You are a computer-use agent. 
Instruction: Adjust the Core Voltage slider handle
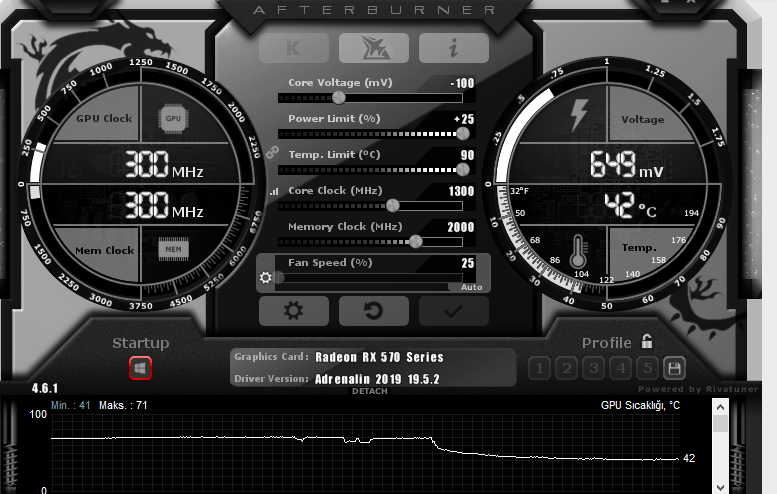click(339, 98)
